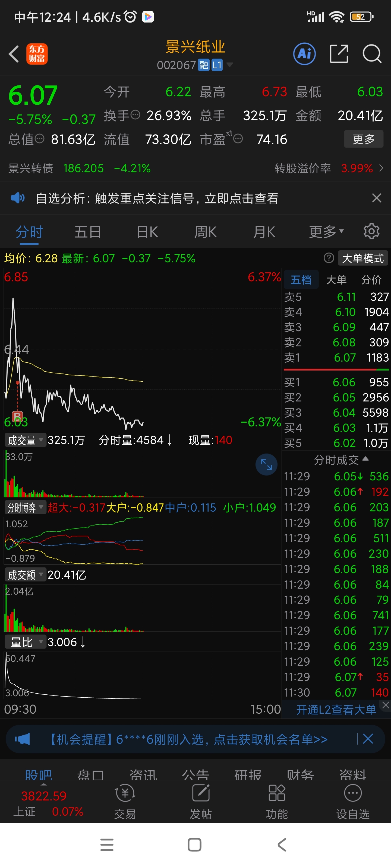Open the search magnifier icon

coord(372,54)
